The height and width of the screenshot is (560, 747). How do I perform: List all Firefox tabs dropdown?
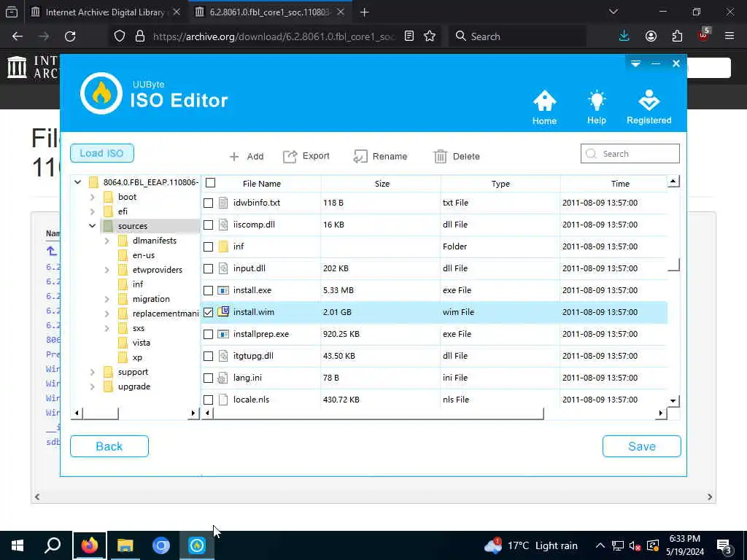tap(614, 12)
